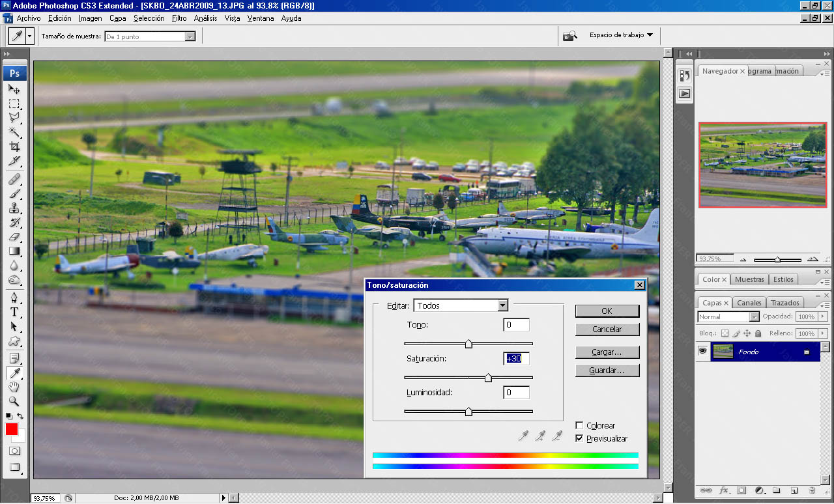The width and height of the screenshot is (834, 504).
Task: Uncheck the Previsualizar checkbox
Action: [579, 439]
